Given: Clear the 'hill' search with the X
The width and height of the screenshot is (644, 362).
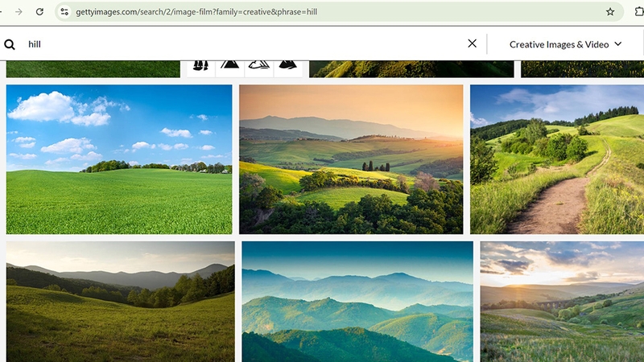Looking at the screenshot, I should (x=472, y=43).
